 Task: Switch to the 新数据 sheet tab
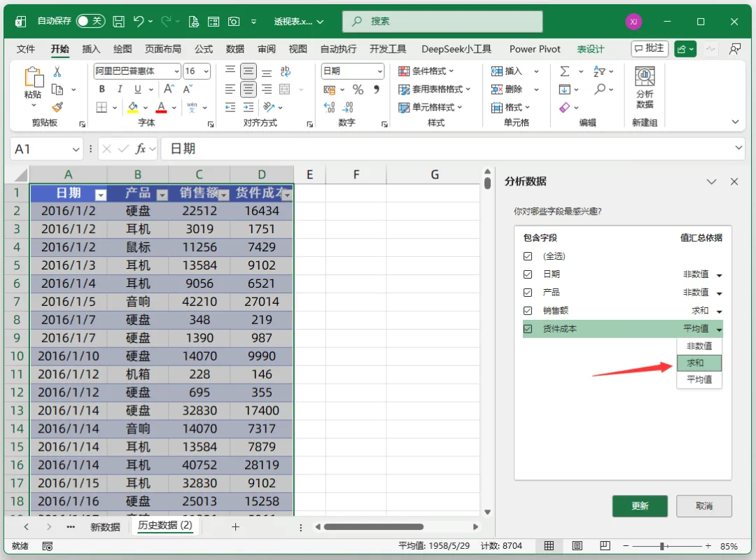pyautogui.click(x=105, y=526)
